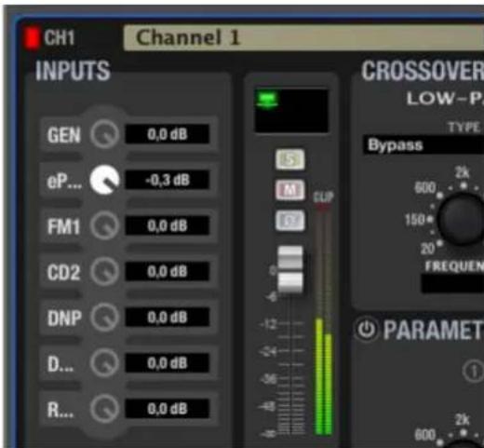Click the R... input gain knob

click(104, 409)
